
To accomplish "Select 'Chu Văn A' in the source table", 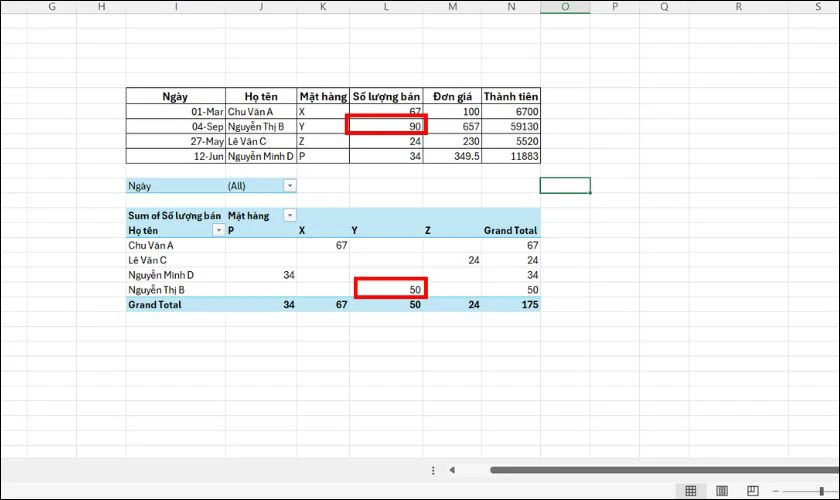I will (x=261, y=111).
